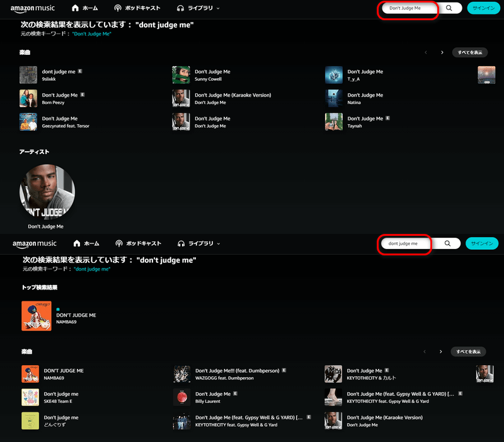Viewport: 504px width, 442px height.
Task: Click album art for the Natina song
Action: coord(334,98)
